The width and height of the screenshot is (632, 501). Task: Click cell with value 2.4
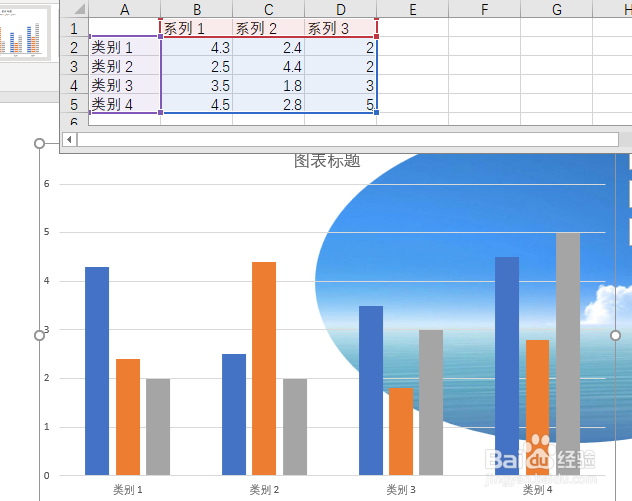point(268,47)
